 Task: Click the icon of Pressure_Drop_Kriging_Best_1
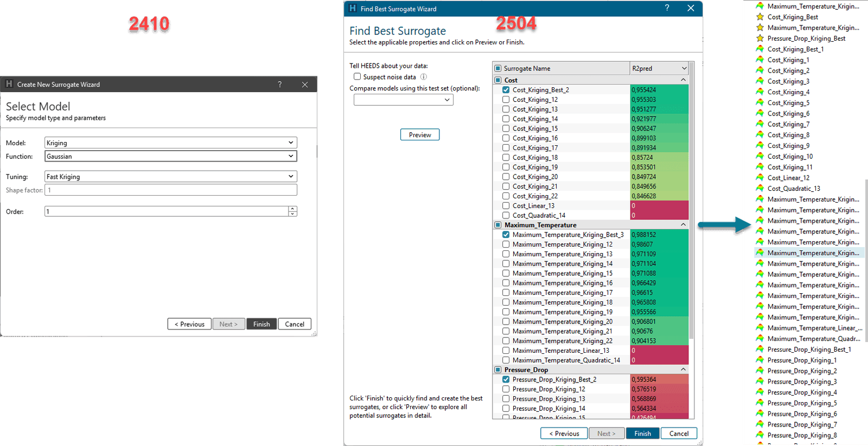(760, 350)
